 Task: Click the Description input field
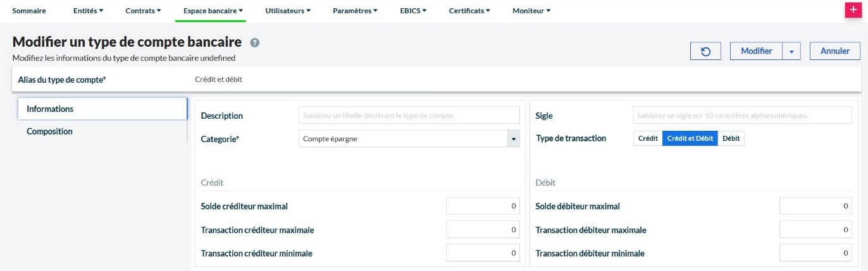(409, 116)
